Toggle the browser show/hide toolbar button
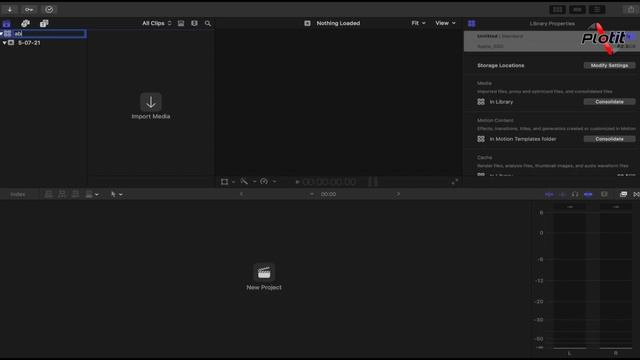The image size is (640, 360). tap(558, 9)
